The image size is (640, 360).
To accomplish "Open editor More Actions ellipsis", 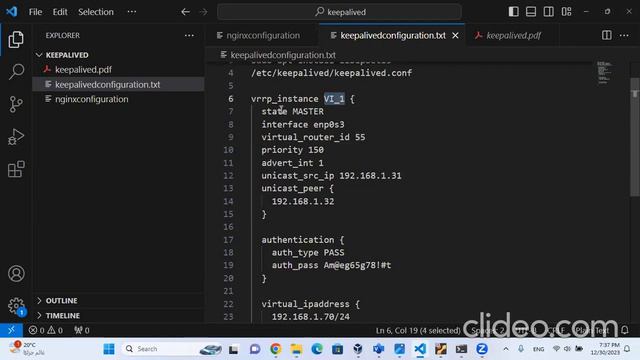I will tap(624, 36).
